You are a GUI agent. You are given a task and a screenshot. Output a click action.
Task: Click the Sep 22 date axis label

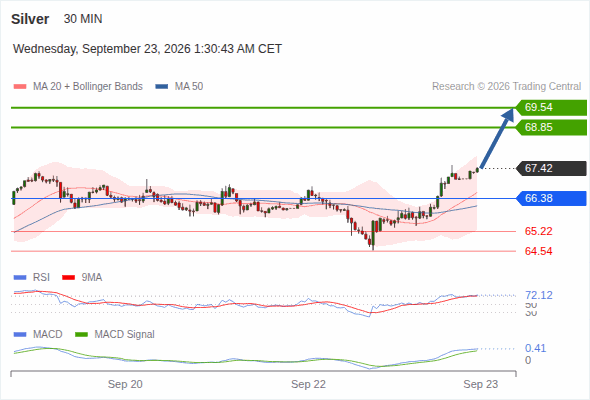pyautogui.click(x=308, y=384)
